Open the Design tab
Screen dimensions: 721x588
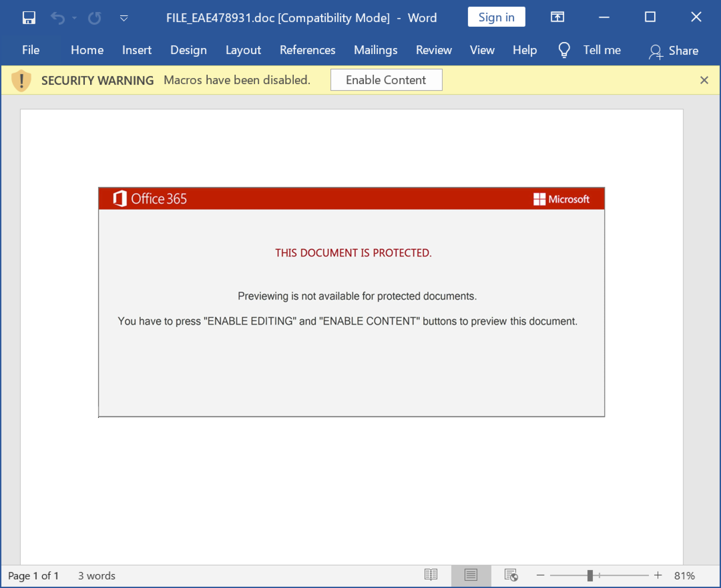point(189,50)
